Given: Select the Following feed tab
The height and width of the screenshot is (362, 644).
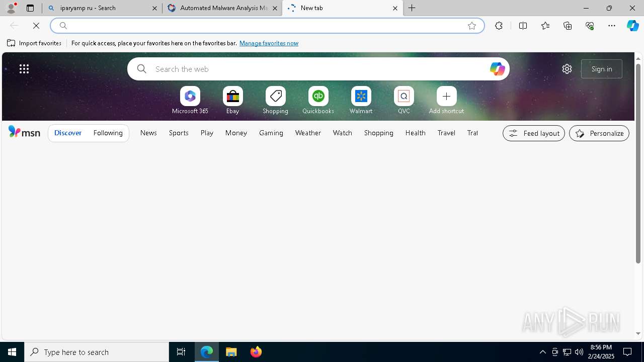Looking at the screenshot, I should (108, 133).
